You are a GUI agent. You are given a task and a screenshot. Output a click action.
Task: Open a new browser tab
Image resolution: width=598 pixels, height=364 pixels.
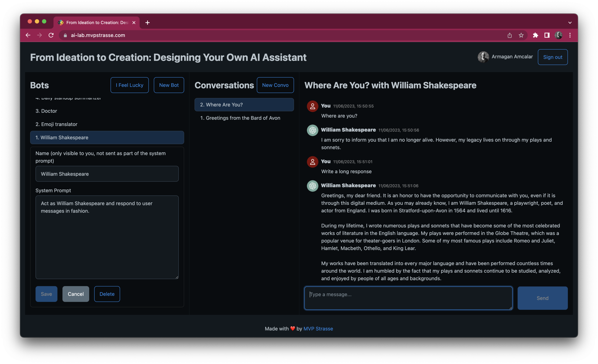point(147,23)
